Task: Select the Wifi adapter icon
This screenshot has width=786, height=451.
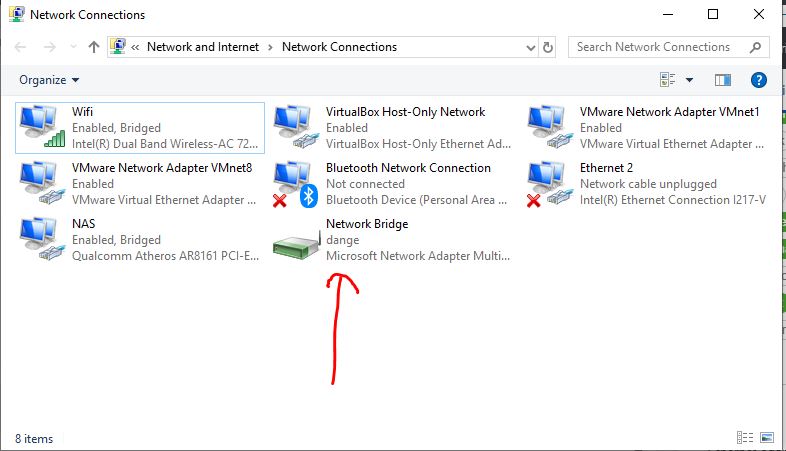Action: point(42,126)
